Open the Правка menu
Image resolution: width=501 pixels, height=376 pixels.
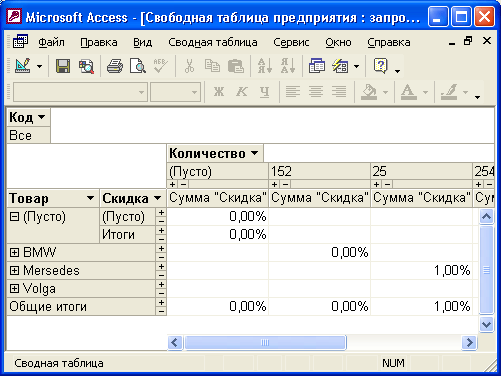[99, 43]
